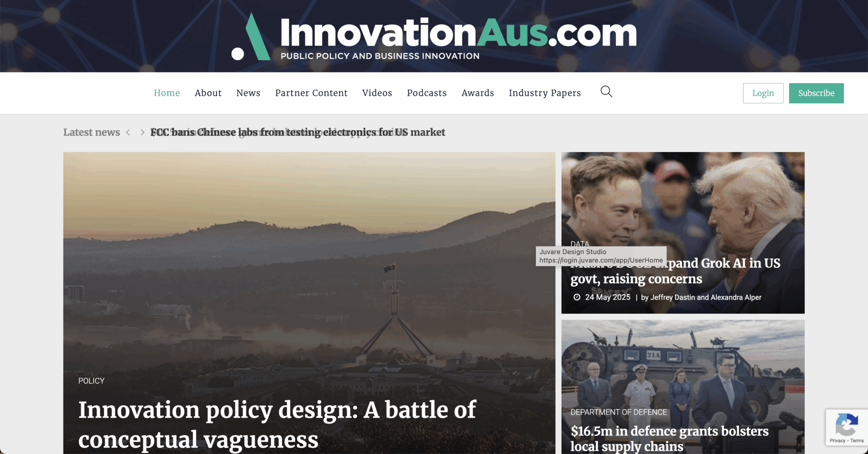Open the About menu item
The width and height of the screenshot is (868, 454).
208,93
